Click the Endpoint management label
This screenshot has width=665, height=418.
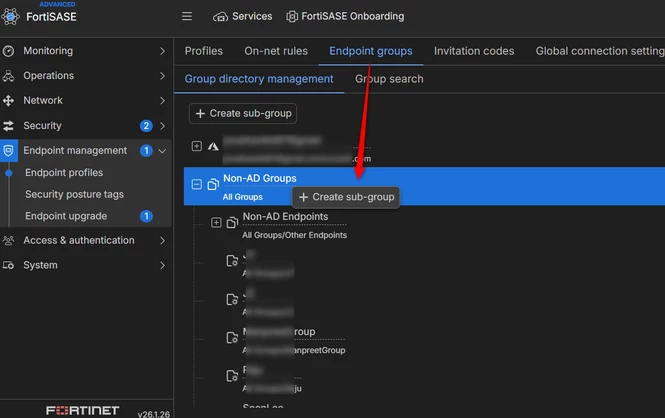point(75,150)
